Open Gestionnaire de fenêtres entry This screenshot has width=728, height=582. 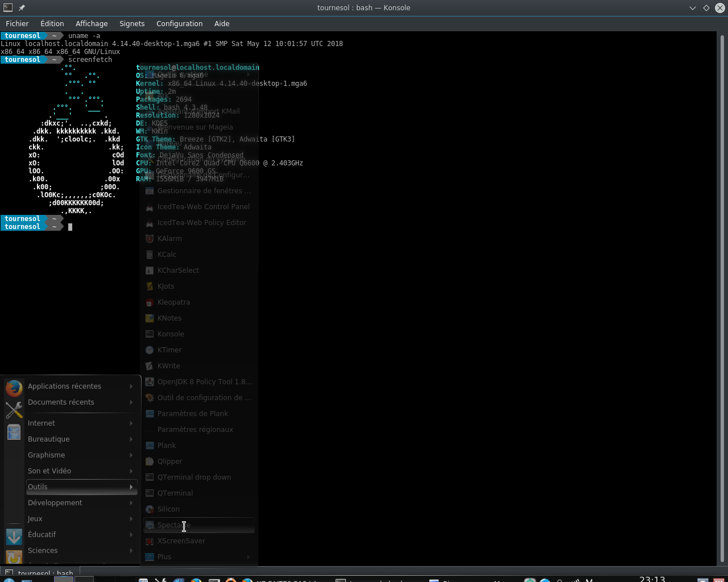[x=199, y=191]
